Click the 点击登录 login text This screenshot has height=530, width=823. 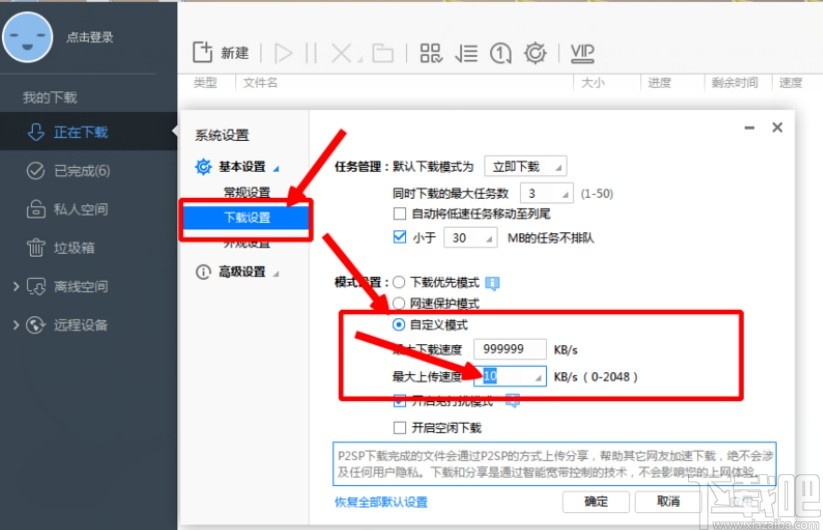coord(90,37)
